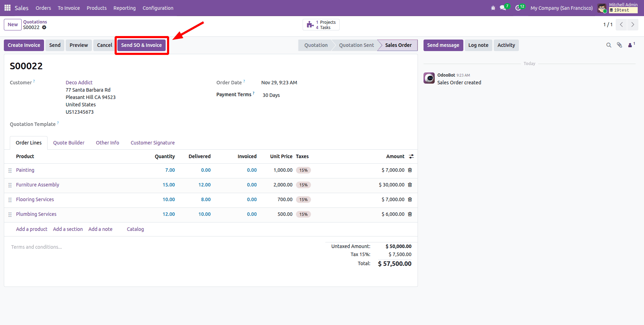Open attachments via the paperclip icon
Image resolution: width=644 pixels, height=325 pixels.
tap(619, 45)
